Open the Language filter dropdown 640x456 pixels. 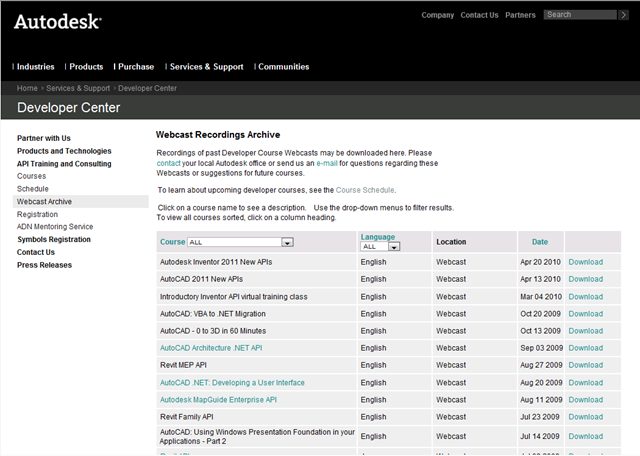point(394,246)
